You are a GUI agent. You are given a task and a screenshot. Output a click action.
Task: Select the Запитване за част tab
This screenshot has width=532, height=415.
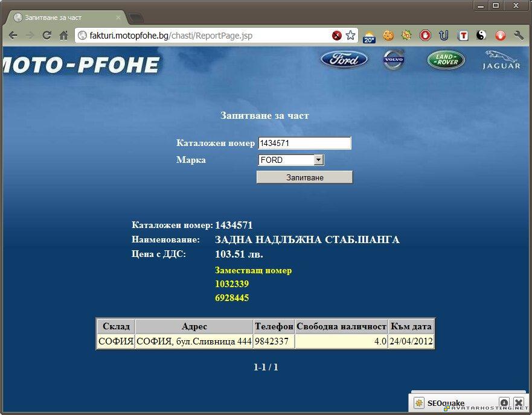(60, 17)
